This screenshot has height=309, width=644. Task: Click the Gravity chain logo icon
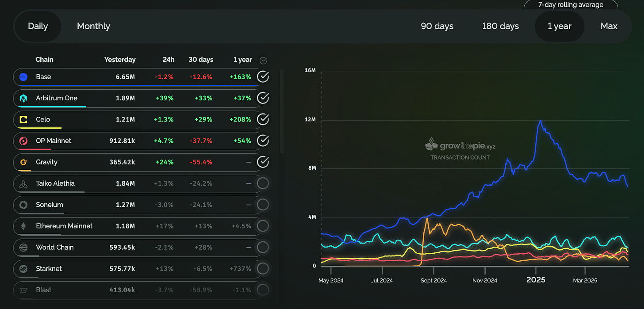click(x=24, y=162)
